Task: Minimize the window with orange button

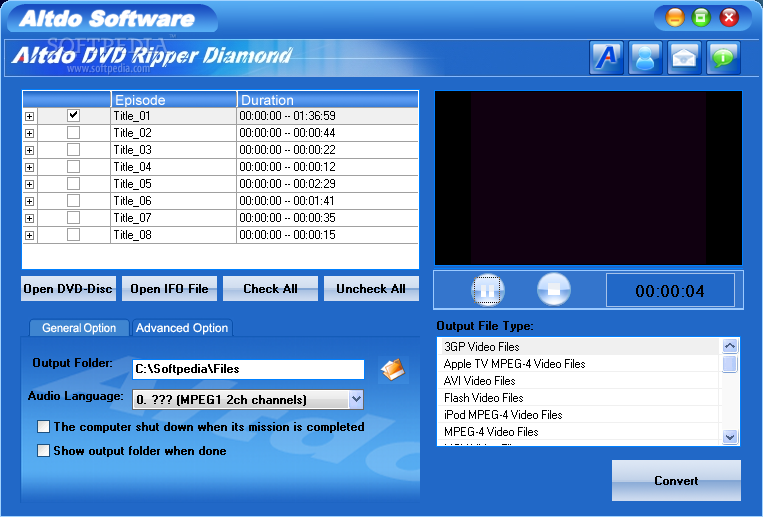Action: 675,18
